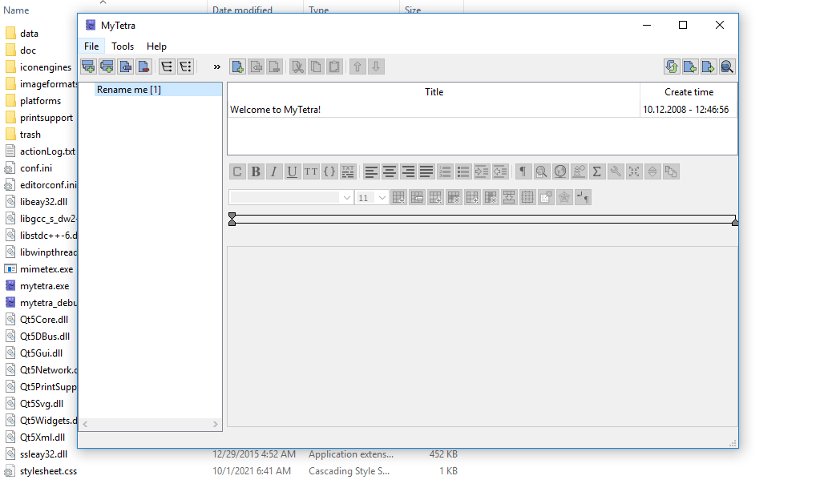Select the data folder in the Explorer window
This screenshot has height=504, width=824.
(x=29, y=34)
